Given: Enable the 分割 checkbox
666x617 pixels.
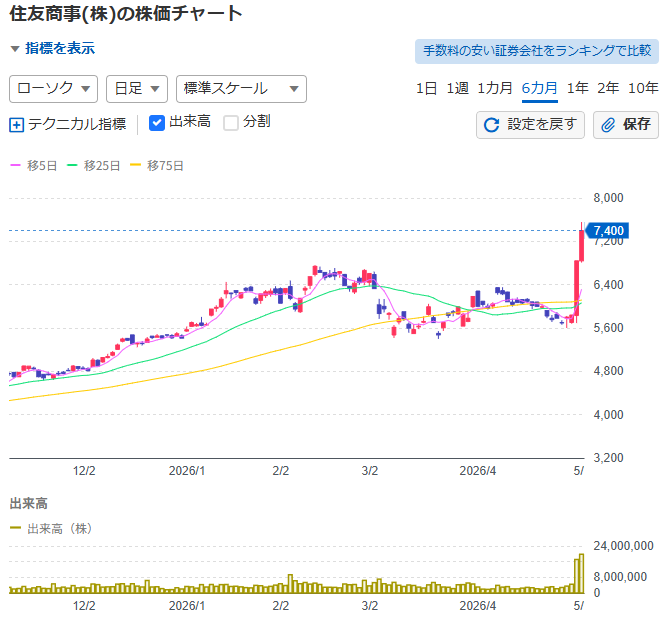Looking at the screenshot, I should [231, 123].
